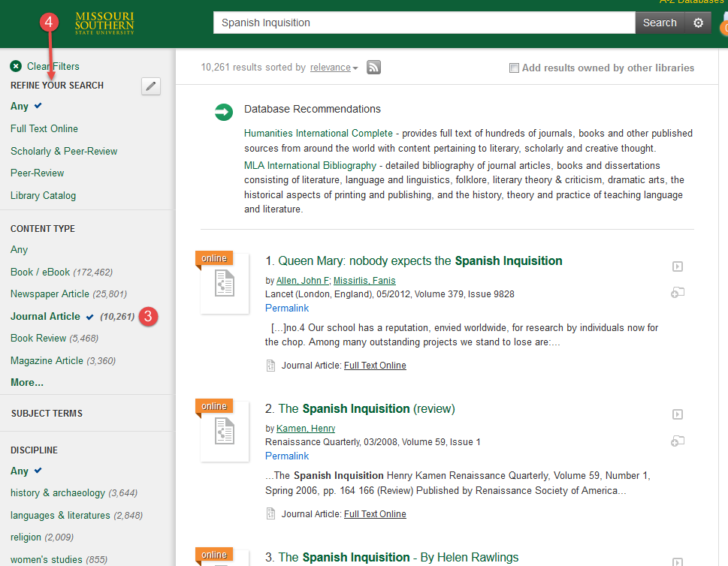Image resolution: width=728 pixels, height=566 pixels.
Task: Open search settings gear icon
Action: point(698,23)
